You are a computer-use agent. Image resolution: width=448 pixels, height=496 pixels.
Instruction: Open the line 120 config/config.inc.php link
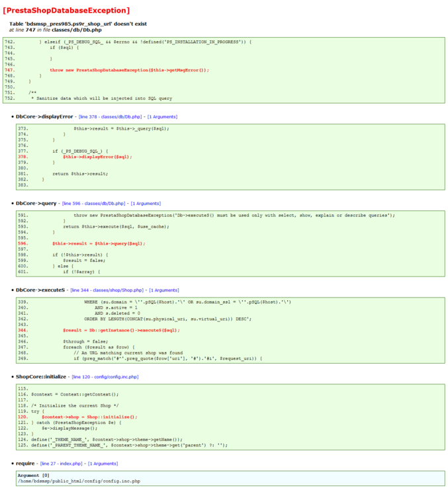(x=105, y=377)
